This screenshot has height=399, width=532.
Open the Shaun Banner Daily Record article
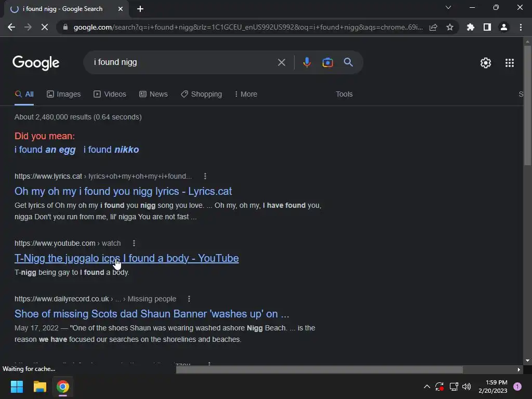click(x=152, y=314)
